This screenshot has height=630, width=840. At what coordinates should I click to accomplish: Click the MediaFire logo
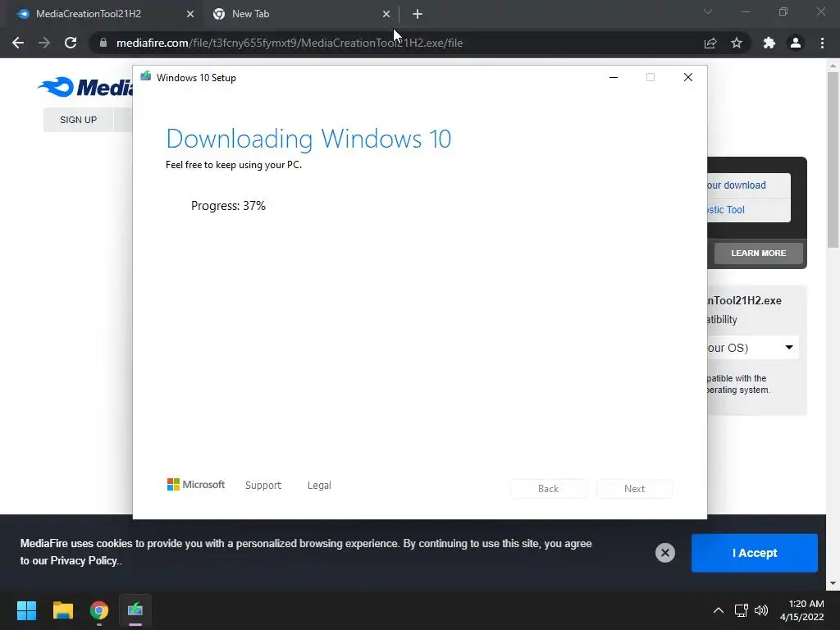pos(85,87)
